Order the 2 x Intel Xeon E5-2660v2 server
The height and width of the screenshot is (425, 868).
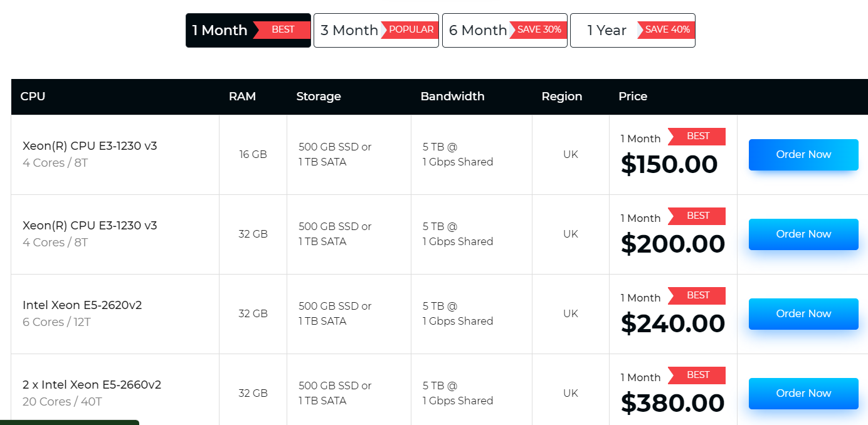pos(803,394)
